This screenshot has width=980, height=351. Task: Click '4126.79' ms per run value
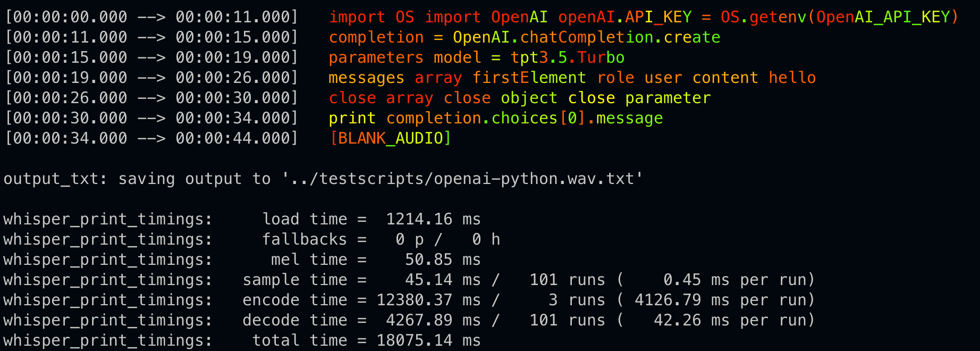click(x=668, y=300)
